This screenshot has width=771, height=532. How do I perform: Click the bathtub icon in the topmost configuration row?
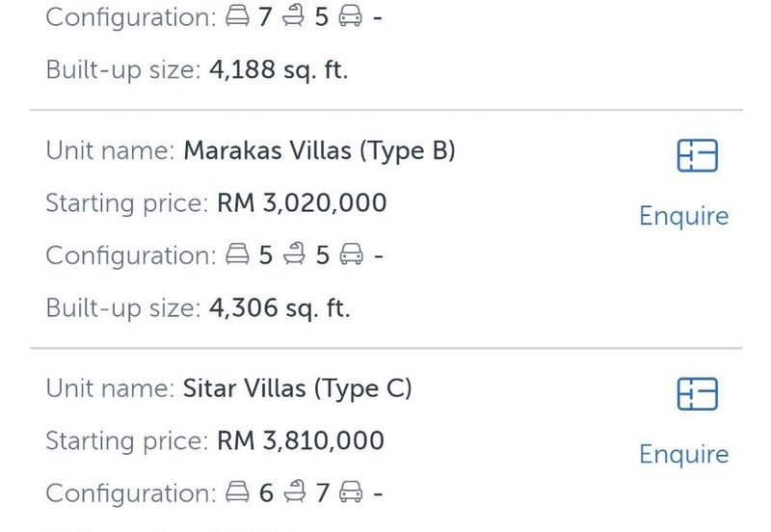coord(295,17)
